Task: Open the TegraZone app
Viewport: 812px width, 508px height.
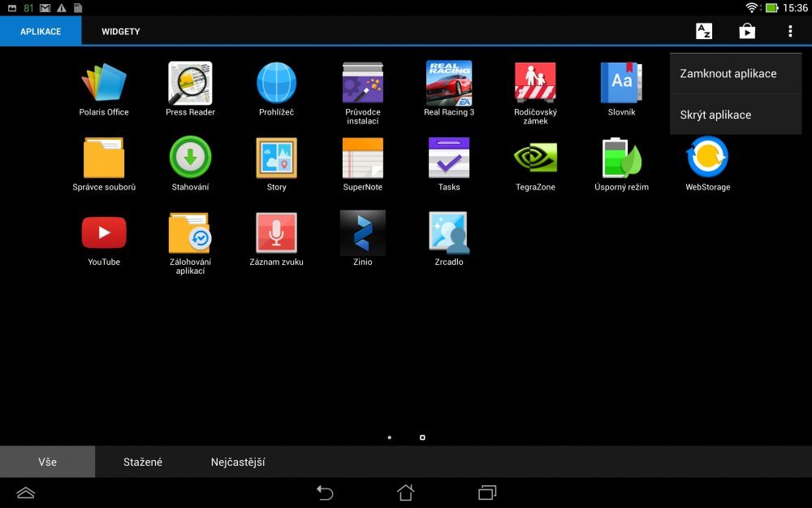Action: [535, 158]
